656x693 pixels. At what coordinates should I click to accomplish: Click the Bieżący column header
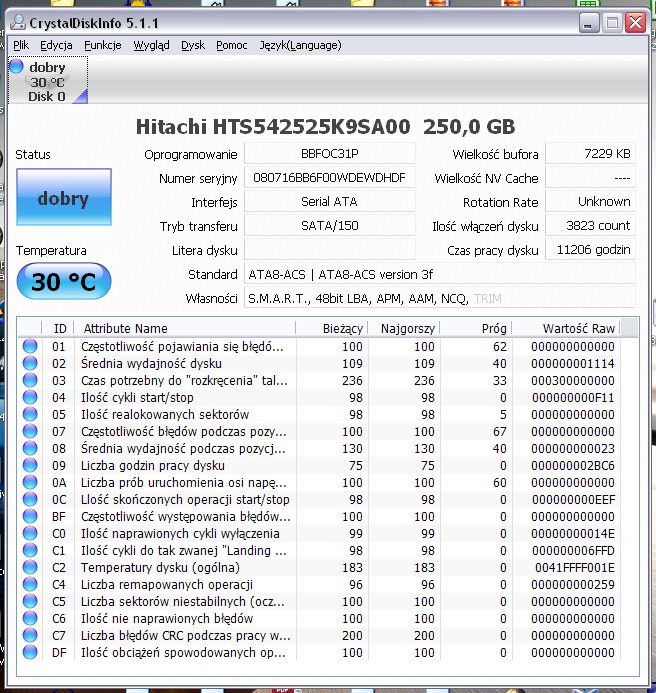(x=332, y=328)
